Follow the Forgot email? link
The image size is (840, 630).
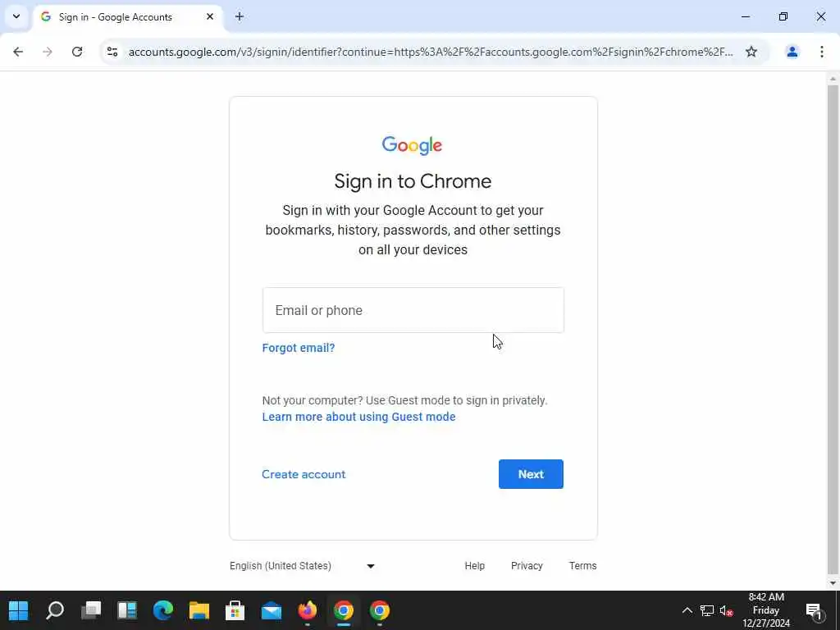pos(299,348)
